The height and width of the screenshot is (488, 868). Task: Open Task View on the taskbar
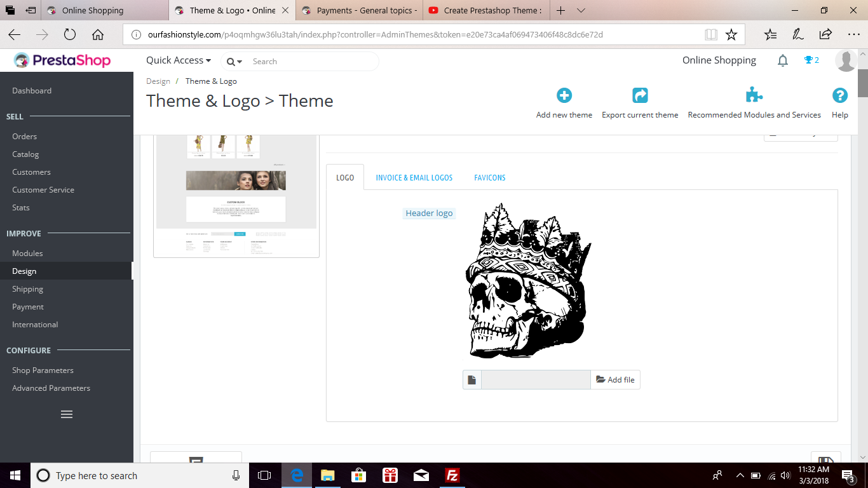click(x=264, y=475)
